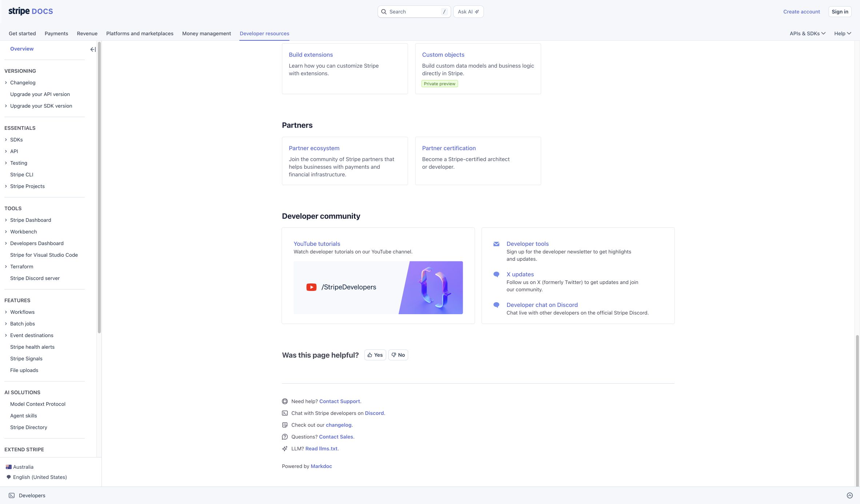Open the Partner certification link
Viewport: 860px width, 504px height.
click(x=449, y=148)
